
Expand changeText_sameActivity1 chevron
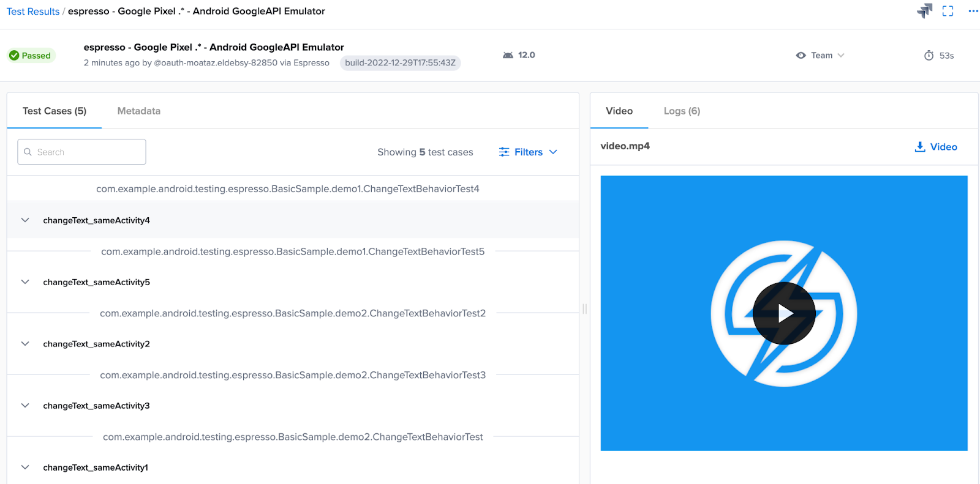pyautogui.click(x=25, y=467)
